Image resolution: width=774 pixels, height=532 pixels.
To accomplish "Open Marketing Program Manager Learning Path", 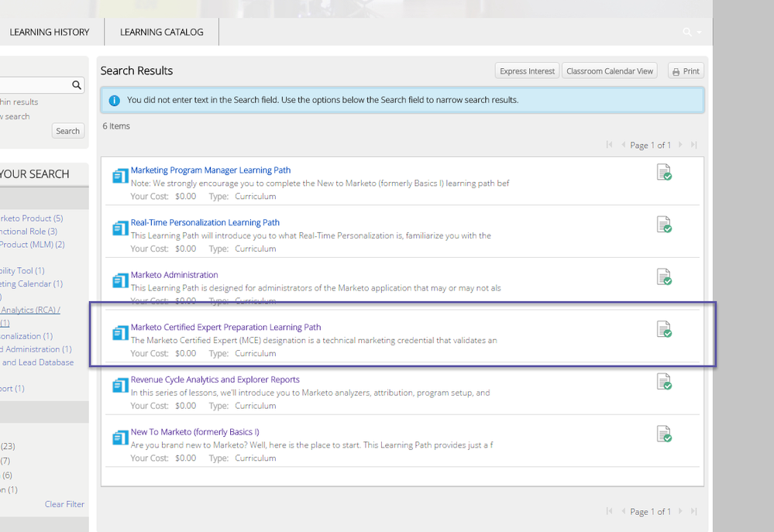I will coord(211,170).
